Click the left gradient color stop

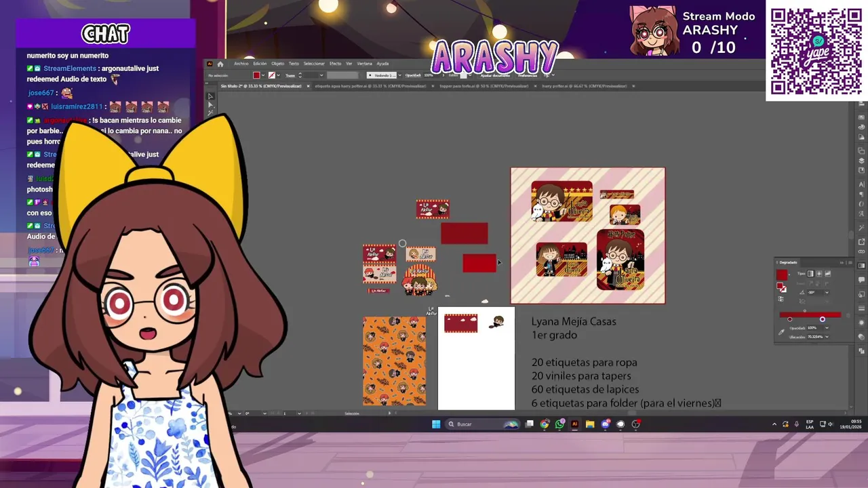point(790,319)
